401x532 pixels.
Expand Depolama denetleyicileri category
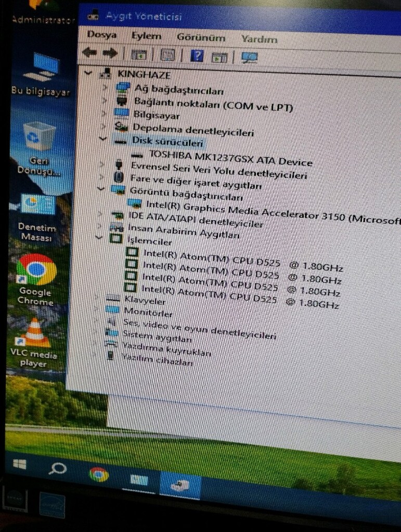tap(104, 126)
